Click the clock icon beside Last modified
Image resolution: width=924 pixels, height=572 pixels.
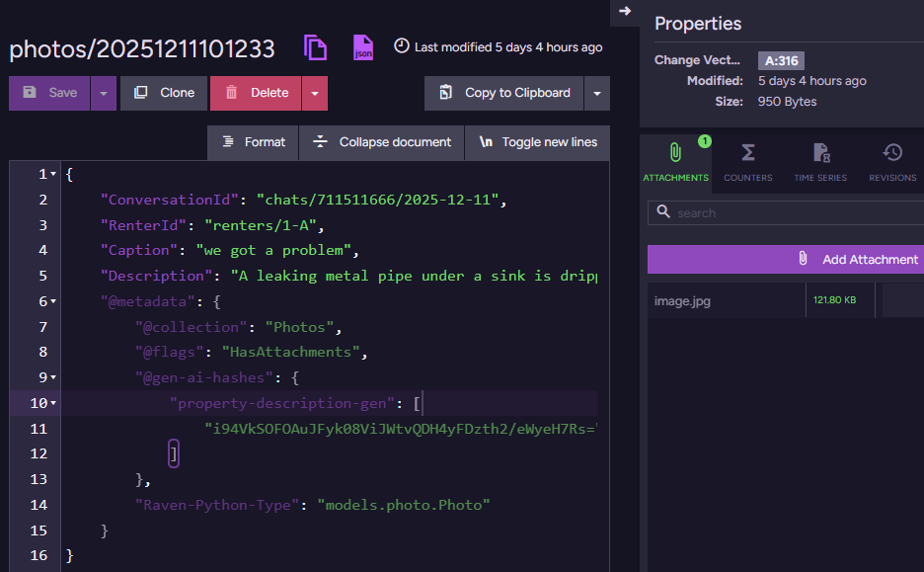402,45
